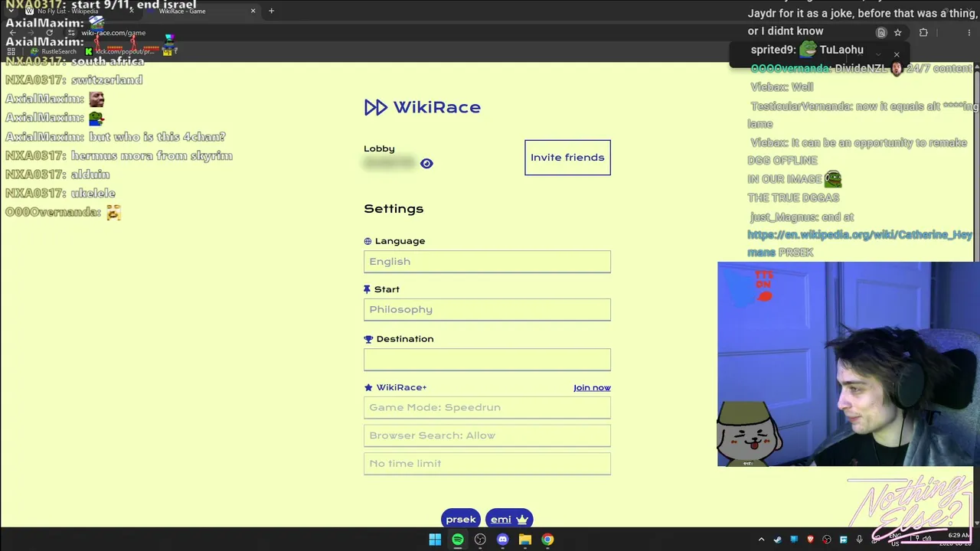Image resolution: width=980 pixels, height=551 pixels.
Task: View site information icon in address bar
Action: click(x=71, y=33)
